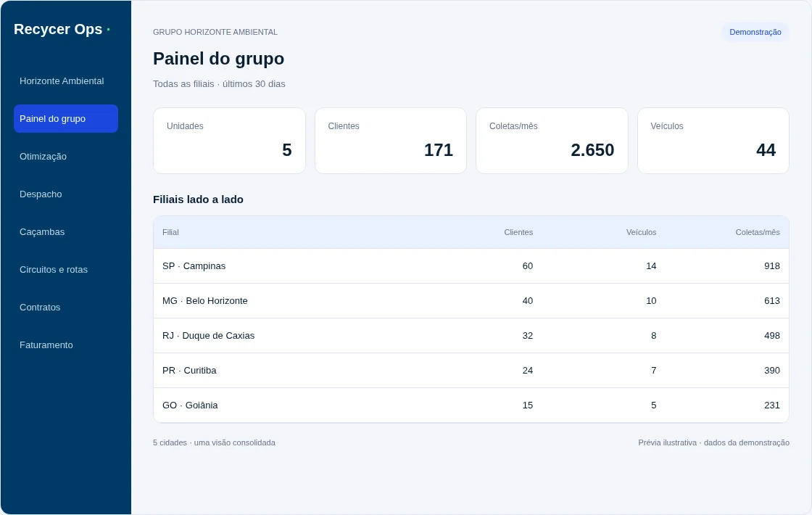Select the MG · Belo Horizonte row name

[205, 301]
